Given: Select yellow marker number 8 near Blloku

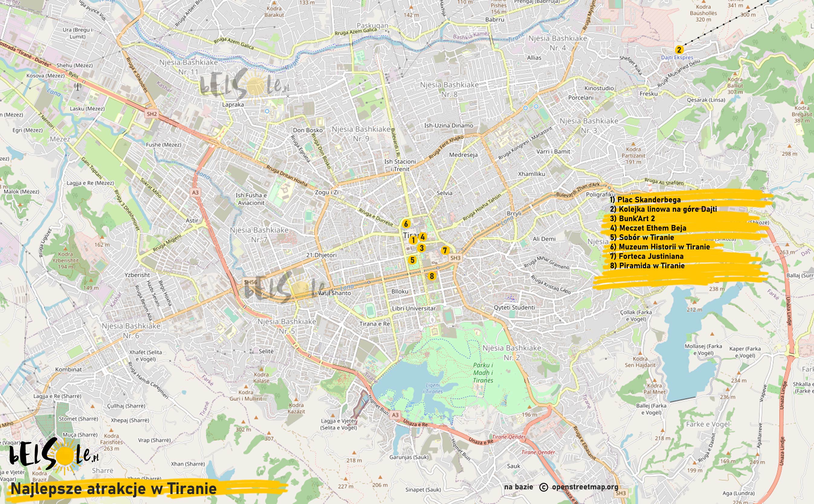Looking at the screenshot, I should point(431,276).
